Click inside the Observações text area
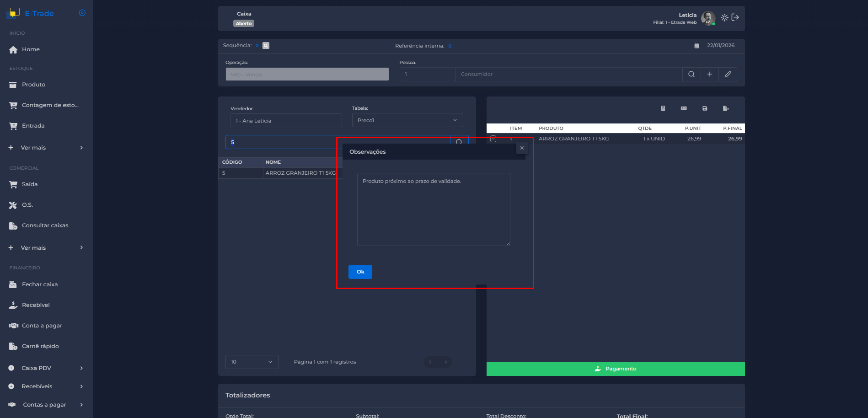 click(433, 209)
